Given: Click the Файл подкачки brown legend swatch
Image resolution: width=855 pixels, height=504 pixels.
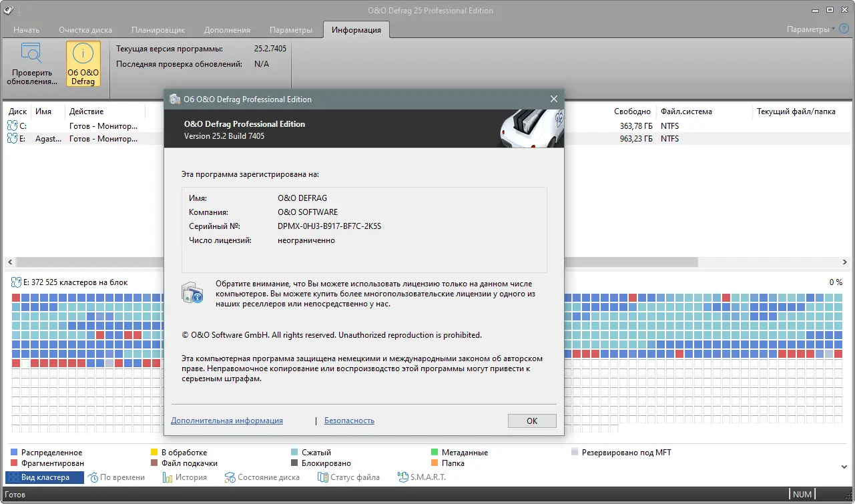Looking at the screenshot, I should tap(154, 463).
